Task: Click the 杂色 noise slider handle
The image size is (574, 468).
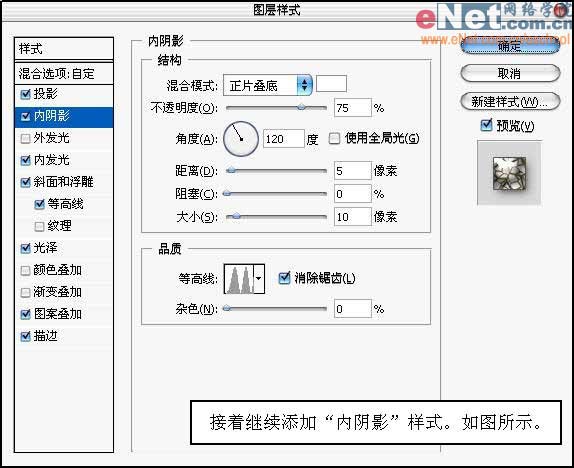Action: coord(227,308)
